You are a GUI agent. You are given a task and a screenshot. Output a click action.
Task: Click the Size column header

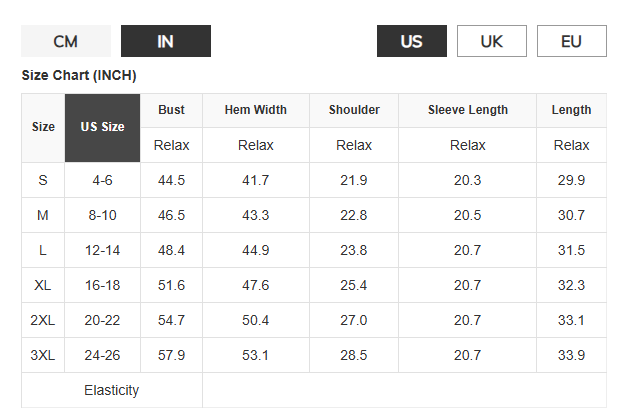tap(43, 128)
